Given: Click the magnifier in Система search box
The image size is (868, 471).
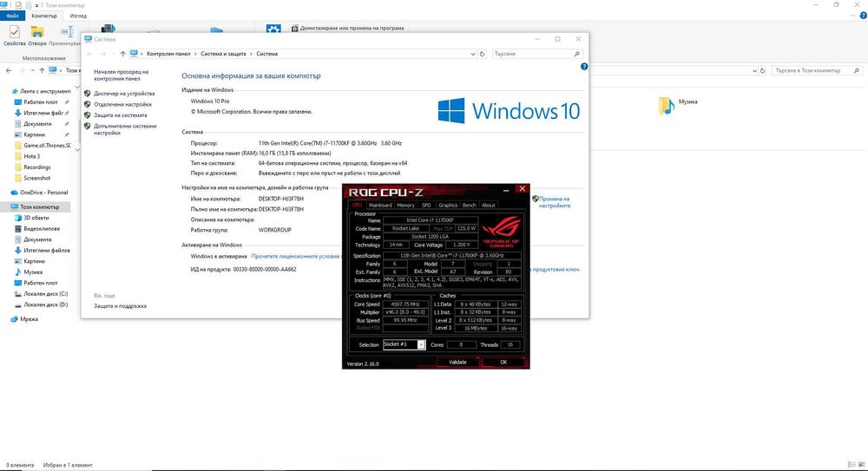Looking at the screenshot, I should 577,54.
